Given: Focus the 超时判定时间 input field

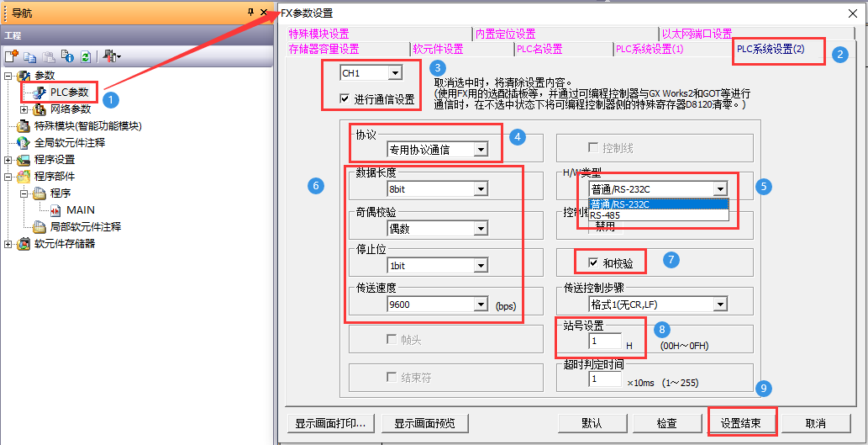Looking at the screenshot, I should click(606, 379).
